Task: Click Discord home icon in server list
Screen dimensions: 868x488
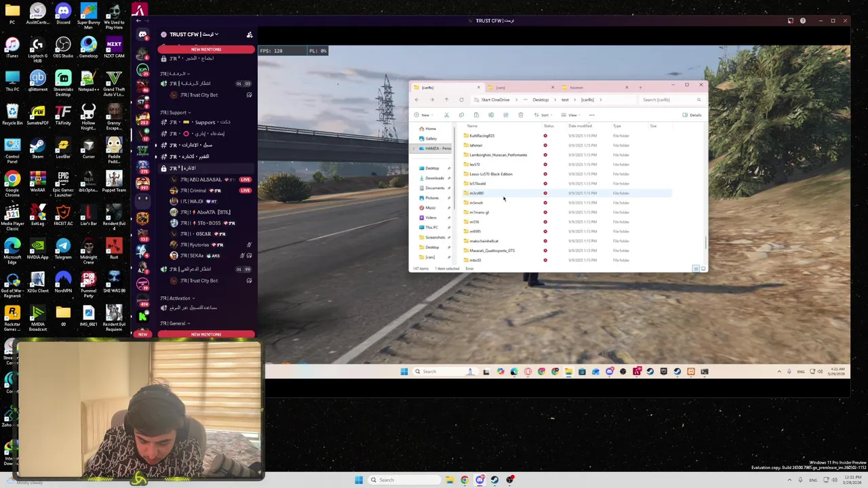Action: 142,35
